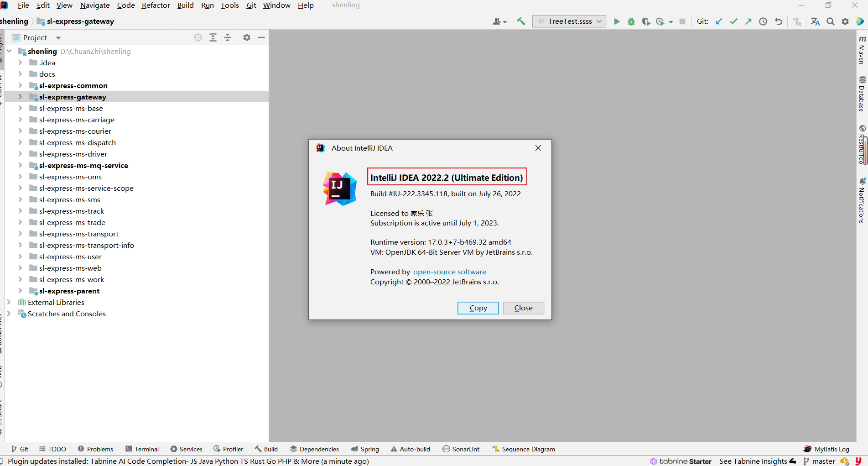
Task: Open the Services tool window tab
Action: pyautogui.click(x=187, y=449)
